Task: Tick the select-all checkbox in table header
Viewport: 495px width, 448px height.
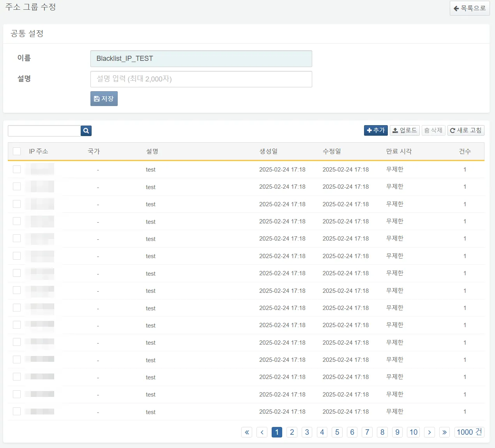Action: [x=17, y=151]
